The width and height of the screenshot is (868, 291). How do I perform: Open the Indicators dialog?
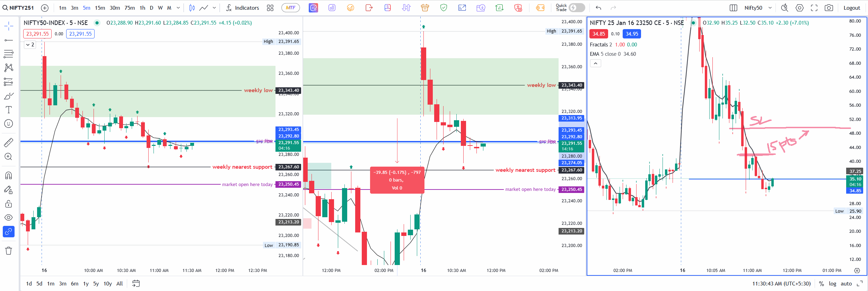click(x=242, y=8)
